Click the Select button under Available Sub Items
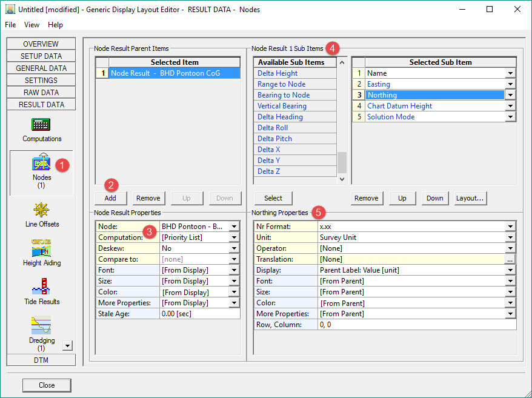Viewport: 532px width, 398px height. 273,198
